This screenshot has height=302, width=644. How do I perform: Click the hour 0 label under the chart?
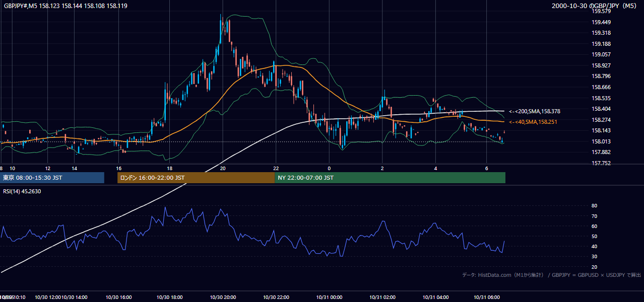point(329,168)
